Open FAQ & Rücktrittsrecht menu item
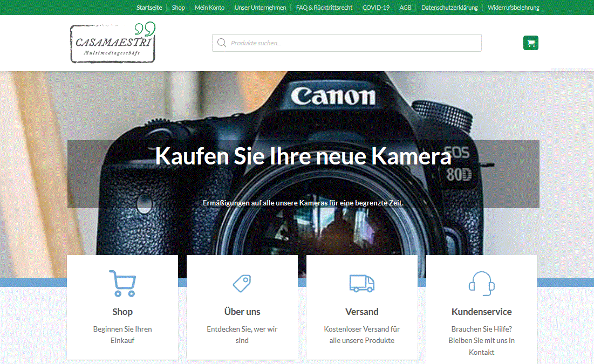 tap(324, 8)
